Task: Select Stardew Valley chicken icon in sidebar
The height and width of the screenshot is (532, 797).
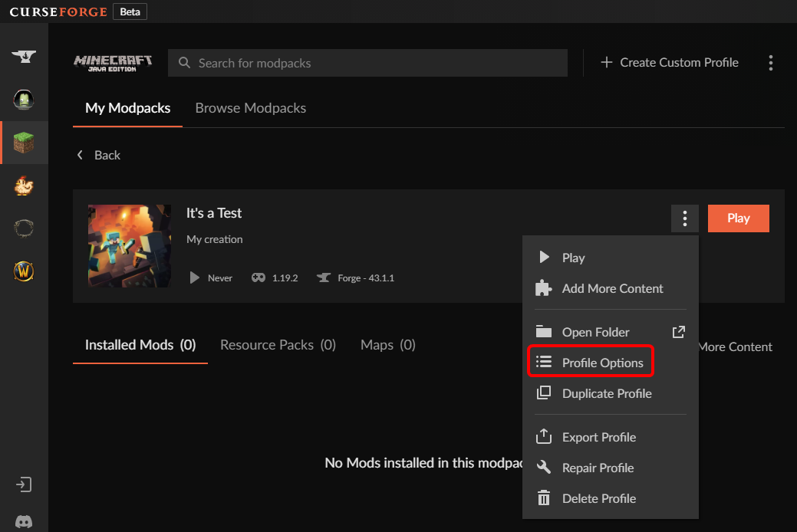Action: [x=24, y=186]
